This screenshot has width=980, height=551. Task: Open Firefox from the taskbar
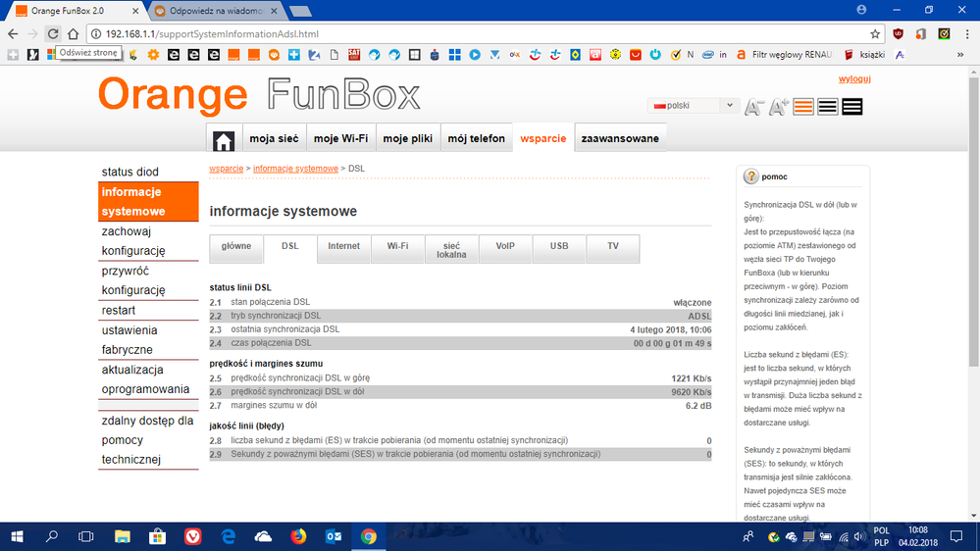pos(298,536)
